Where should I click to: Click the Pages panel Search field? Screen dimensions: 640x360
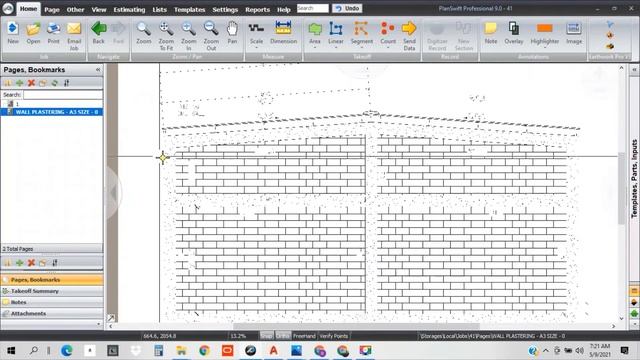[x=63, y=95]
